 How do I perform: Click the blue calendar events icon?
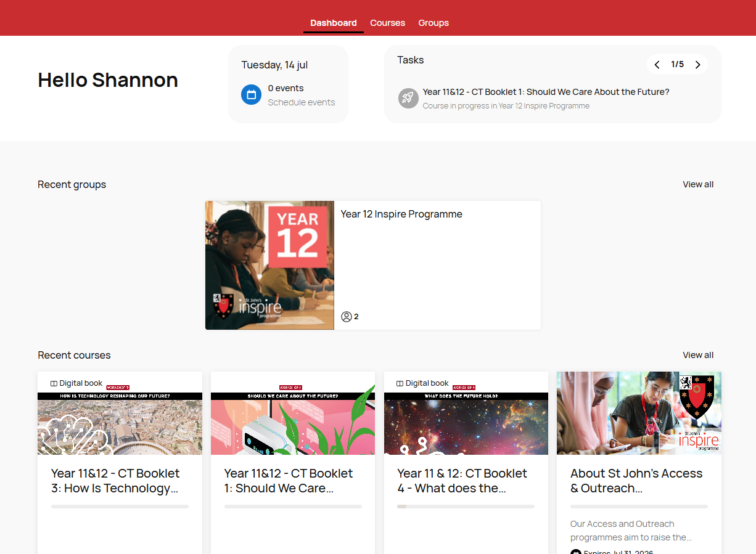251,95
